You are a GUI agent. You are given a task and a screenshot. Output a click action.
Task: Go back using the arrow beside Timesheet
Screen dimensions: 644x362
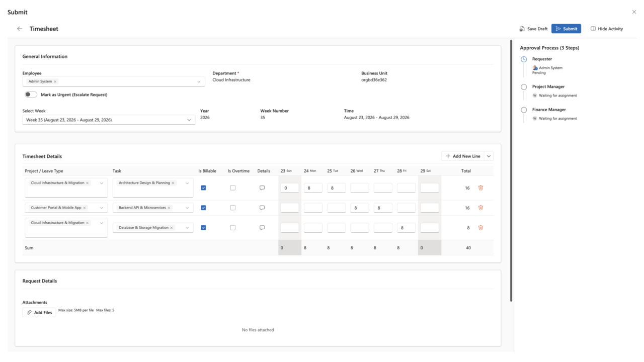click(x=20, y=29)
